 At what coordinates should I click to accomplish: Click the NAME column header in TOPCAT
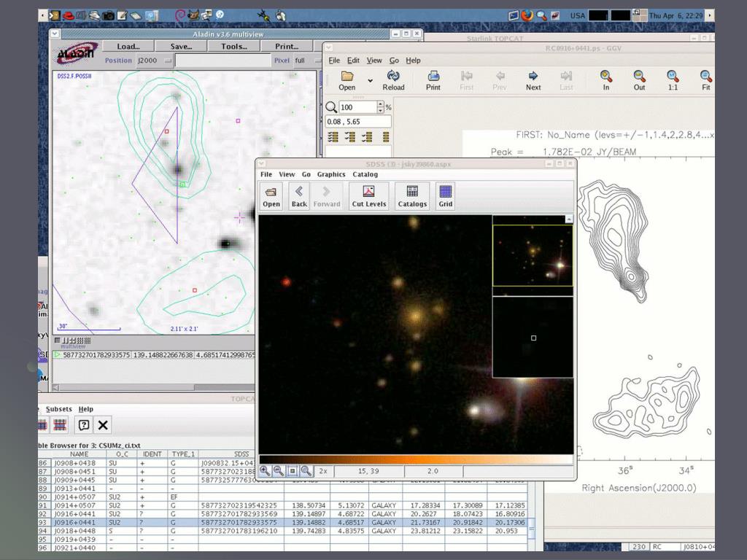click(79, 454)
